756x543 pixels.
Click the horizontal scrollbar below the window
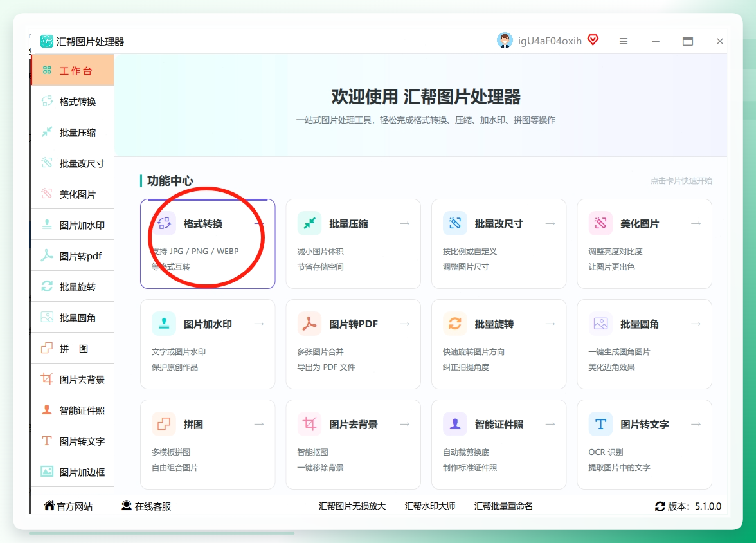(161, 533)
